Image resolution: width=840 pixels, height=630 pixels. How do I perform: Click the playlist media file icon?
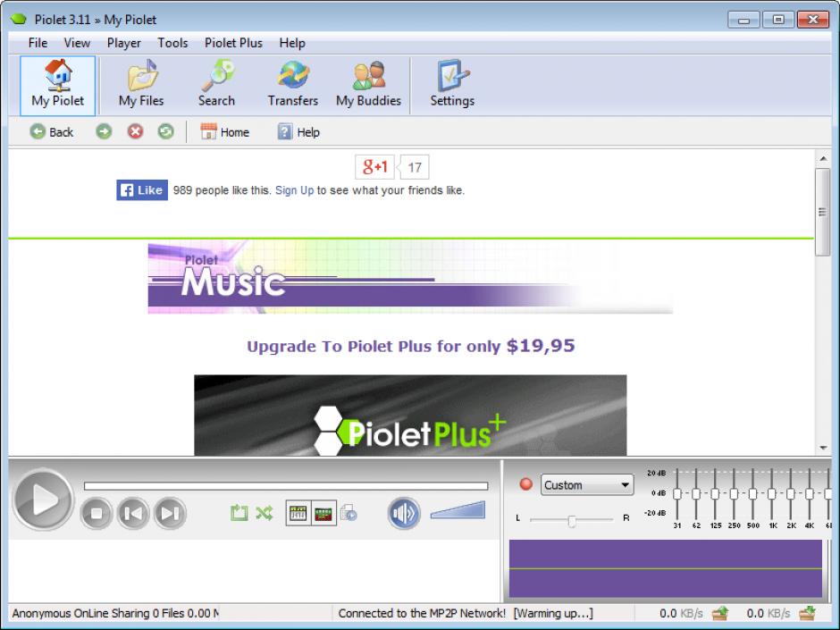click(349, 513)
